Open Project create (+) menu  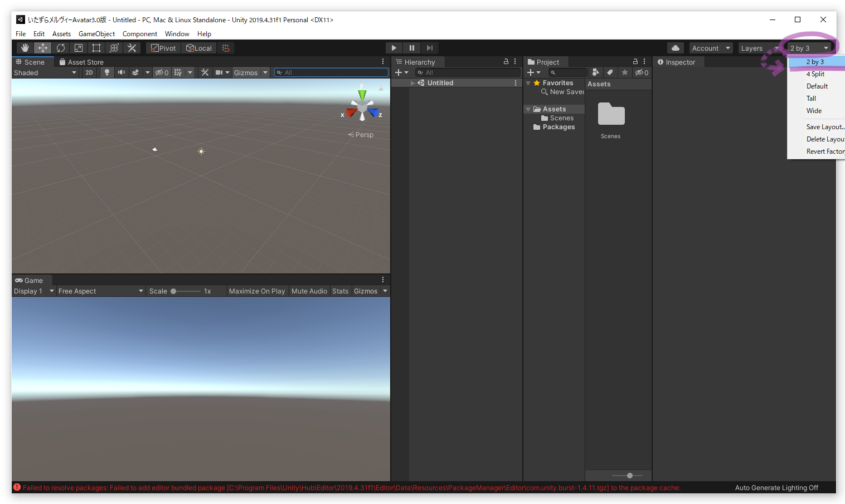(533, 72)
